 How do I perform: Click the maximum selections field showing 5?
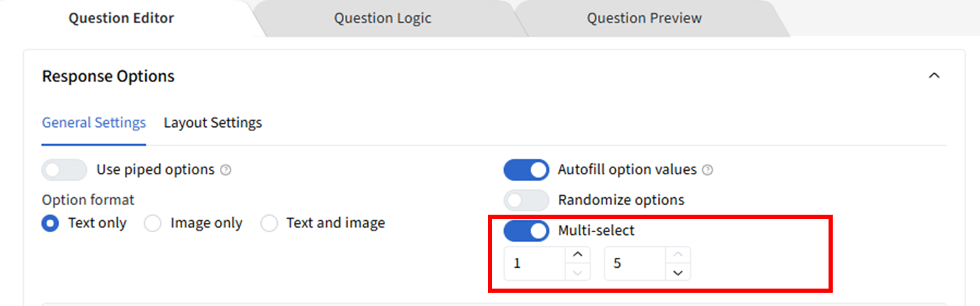click(x=634, y=263)
